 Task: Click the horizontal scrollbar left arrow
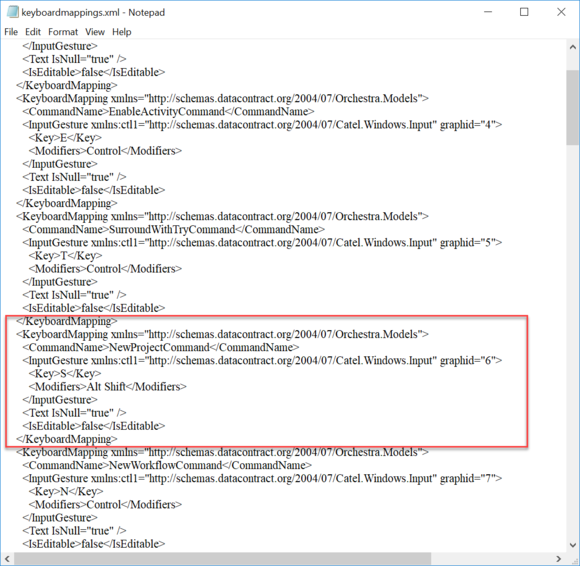[x=7, y=559]
